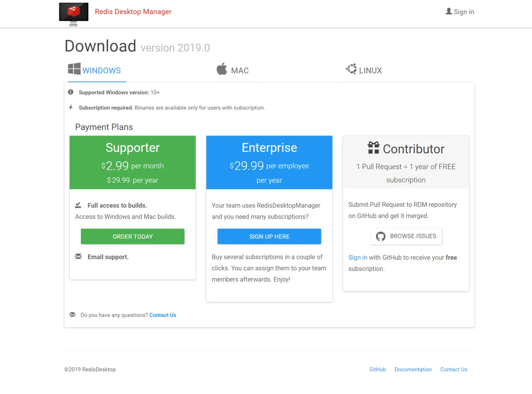Click the version 2019.0 text
Screen dimensions: 532x394
(175, 48)
